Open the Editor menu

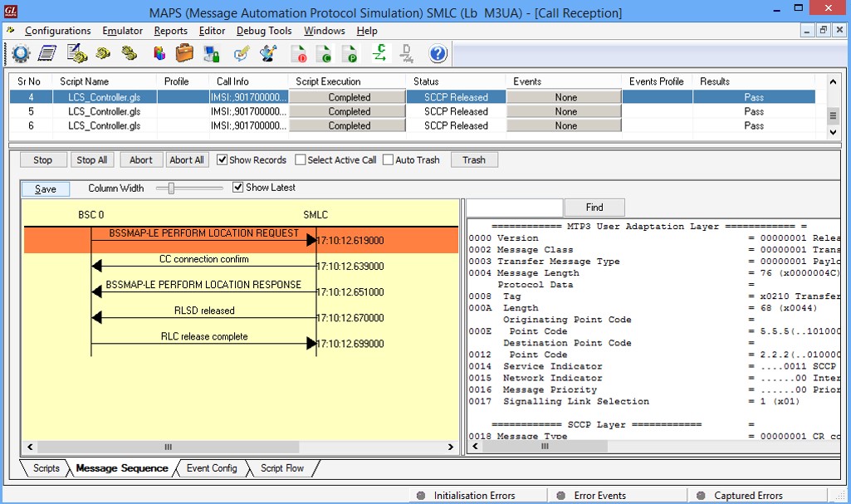[x=212, y=31]
